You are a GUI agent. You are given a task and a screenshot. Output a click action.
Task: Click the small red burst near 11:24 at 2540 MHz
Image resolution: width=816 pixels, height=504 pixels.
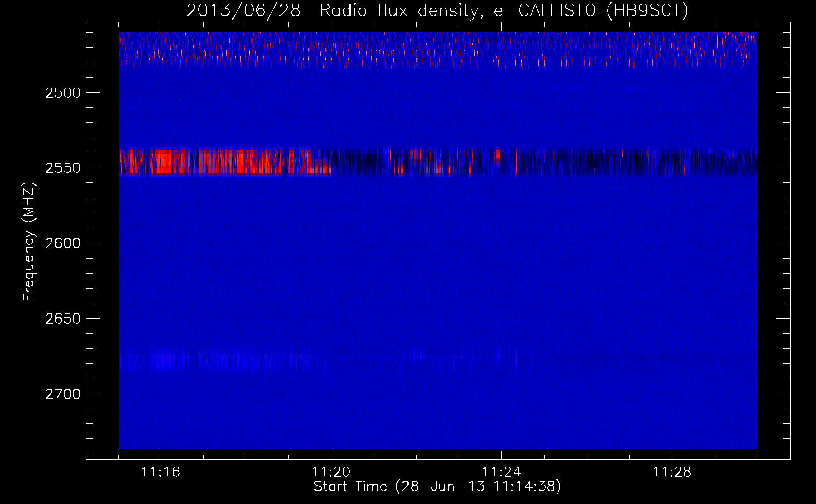click(498, 156)
